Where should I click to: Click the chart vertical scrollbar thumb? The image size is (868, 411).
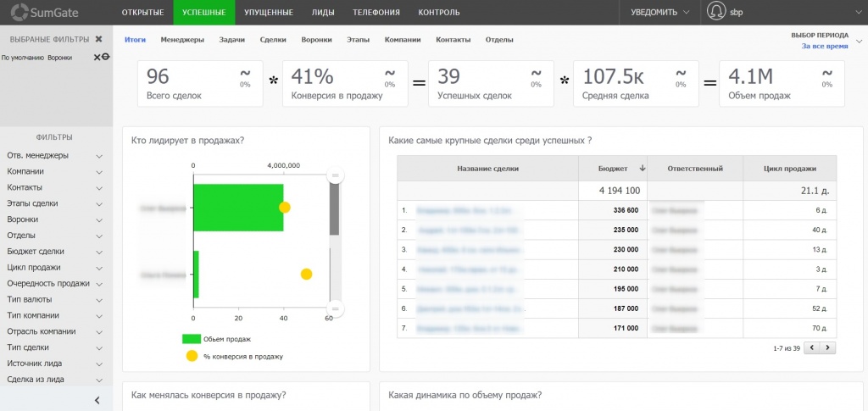334,209
